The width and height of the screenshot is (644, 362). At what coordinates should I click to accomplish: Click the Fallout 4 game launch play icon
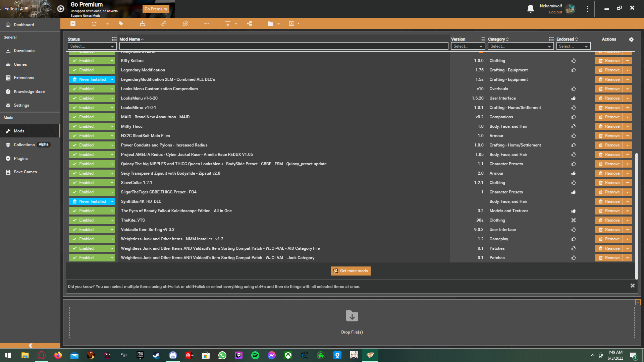coord(61,9)
